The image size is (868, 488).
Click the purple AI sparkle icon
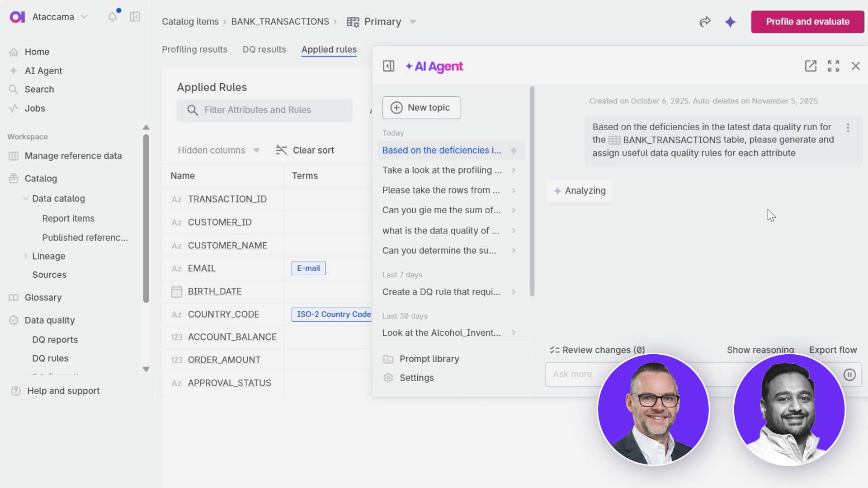(x=730, y=22)
